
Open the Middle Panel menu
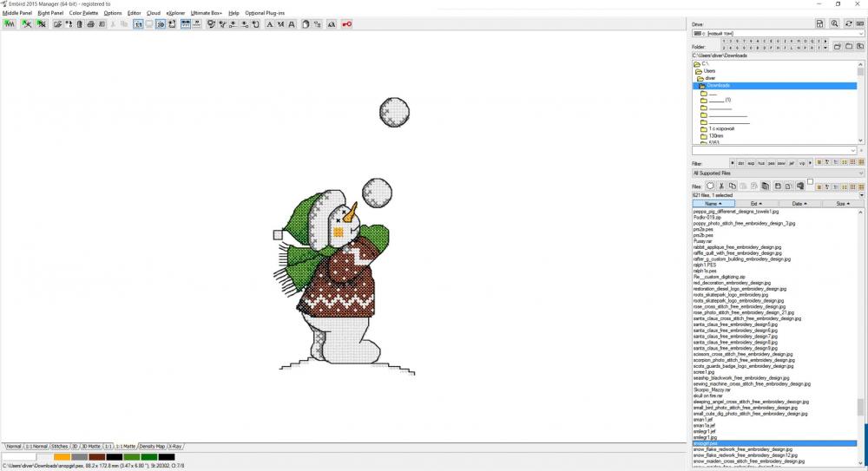(x=17, y=13)
